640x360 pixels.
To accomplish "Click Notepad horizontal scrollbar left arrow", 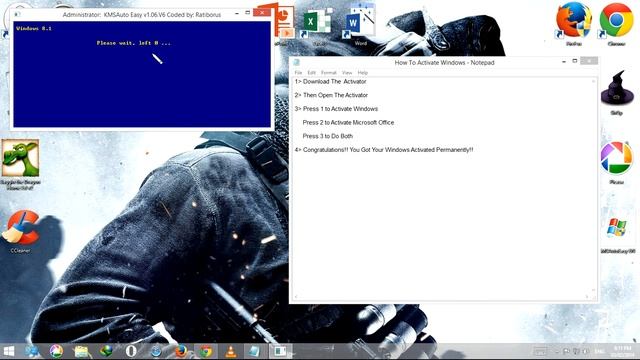I will (x=296, y=297).
